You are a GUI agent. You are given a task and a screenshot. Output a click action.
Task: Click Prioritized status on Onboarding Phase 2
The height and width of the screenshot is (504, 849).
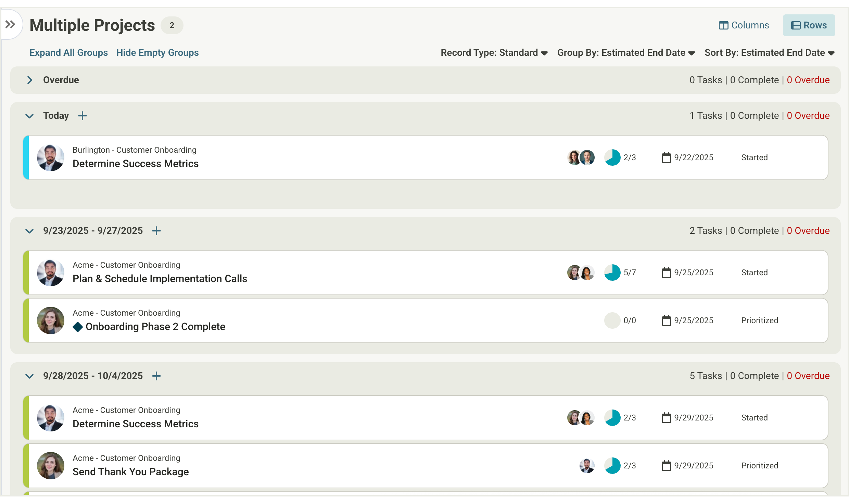point(760,320)
